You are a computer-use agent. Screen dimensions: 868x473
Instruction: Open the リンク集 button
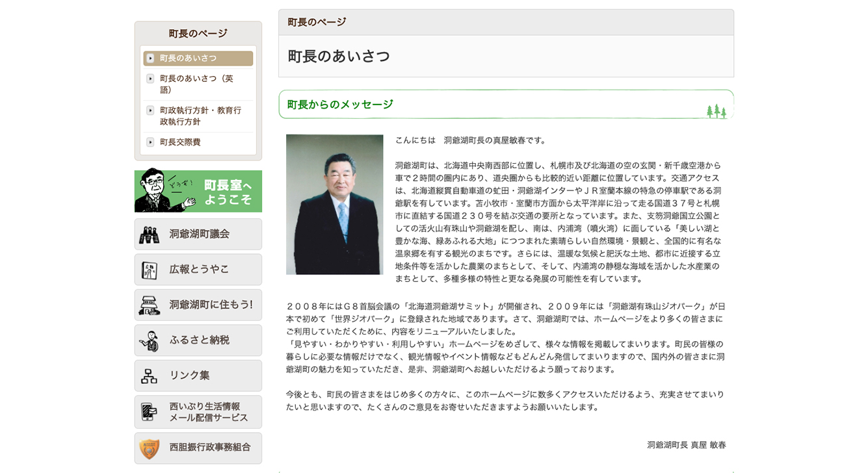(198, 376)
